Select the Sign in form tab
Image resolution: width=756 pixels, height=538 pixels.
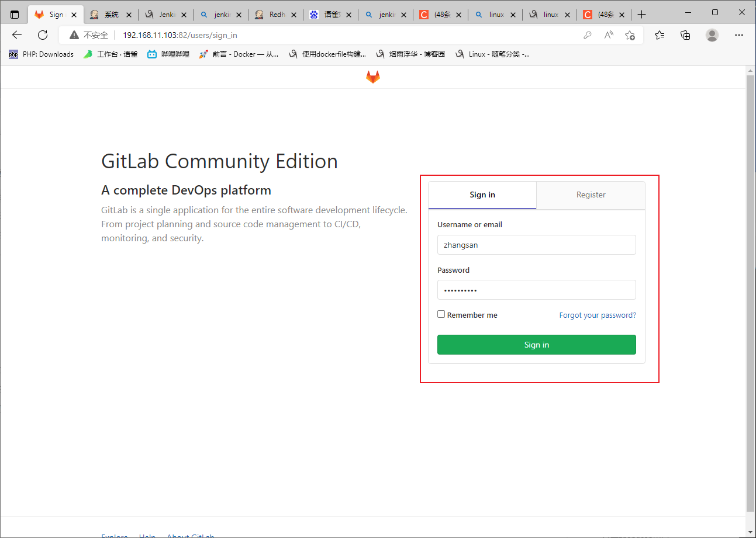(482, 195)
